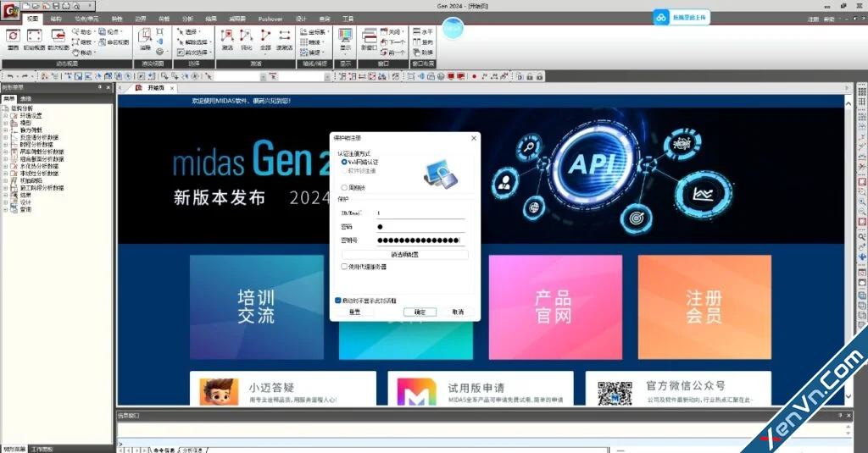
Task: Select the Web网络认证 radio button
Action: click(344, 162)
